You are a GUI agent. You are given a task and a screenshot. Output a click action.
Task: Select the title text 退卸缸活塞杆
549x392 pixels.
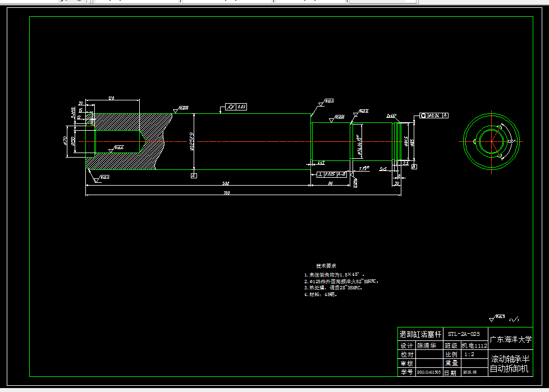pyautogui.click(x=420, y=334)
